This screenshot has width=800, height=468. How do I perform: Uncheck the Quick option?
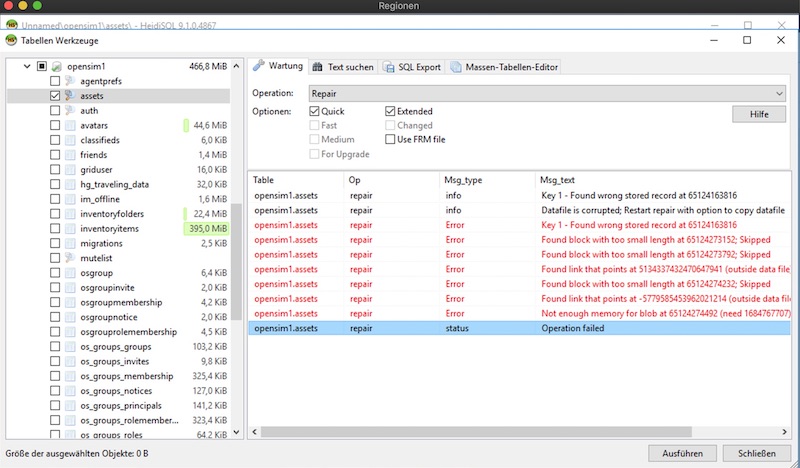315,111
